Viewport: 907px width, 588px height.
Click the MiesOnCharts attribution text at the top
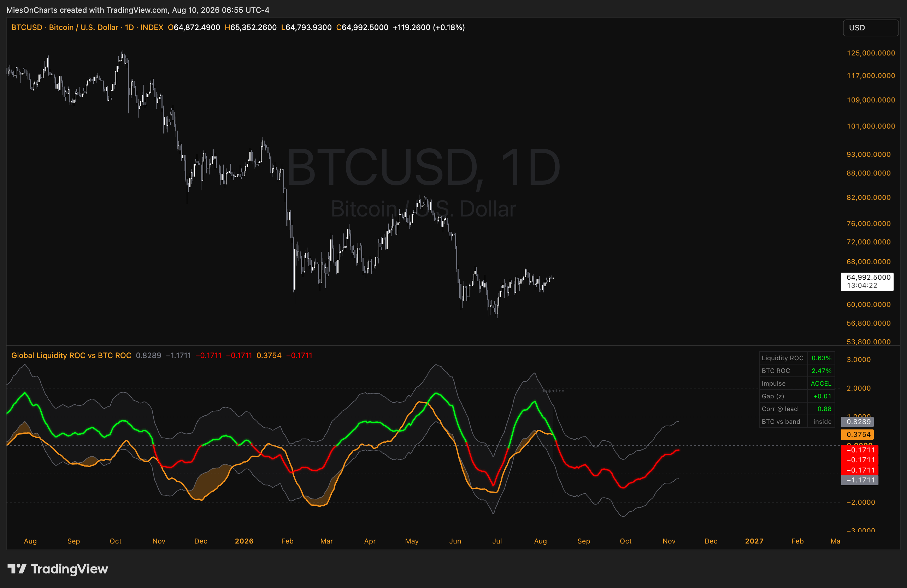click(138, 10)
